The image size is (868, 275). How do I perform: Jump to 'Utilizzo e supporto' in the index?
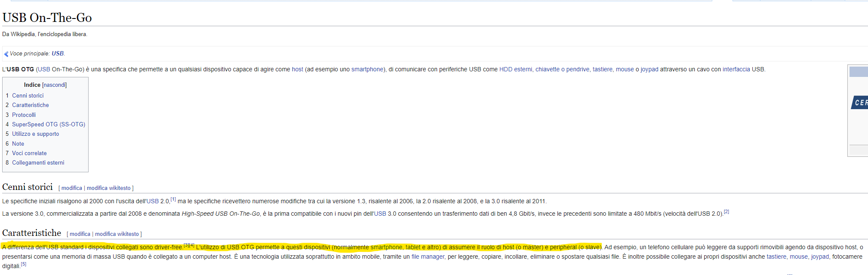tap(36, 134)
